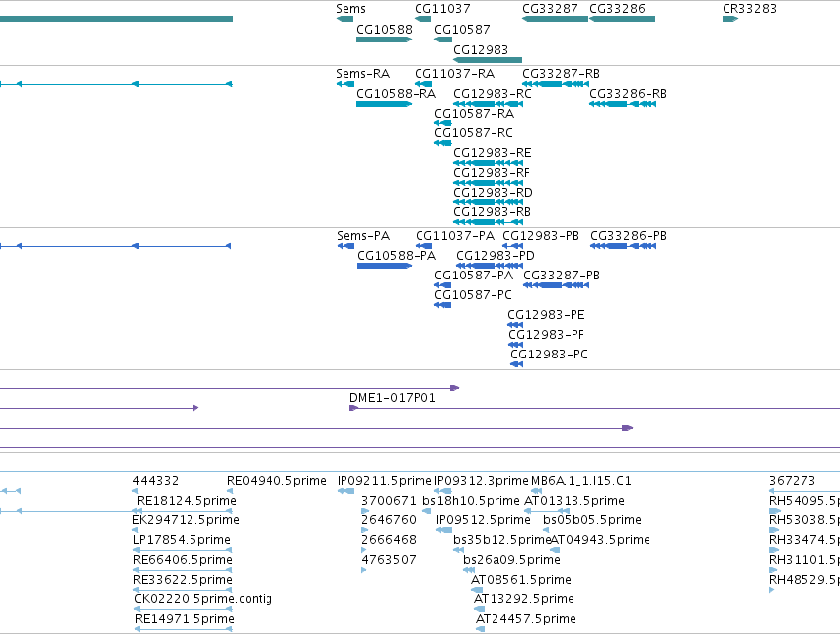The image size is (840, 634).
Task: Select the CG12983-RF transcript
Action: pos(488,183)
